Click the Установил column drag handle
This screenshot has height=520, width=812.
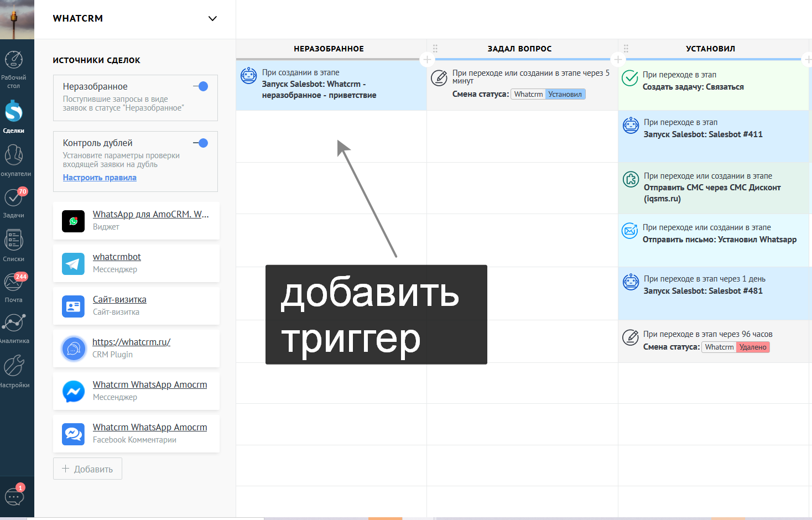click(626, 49)
